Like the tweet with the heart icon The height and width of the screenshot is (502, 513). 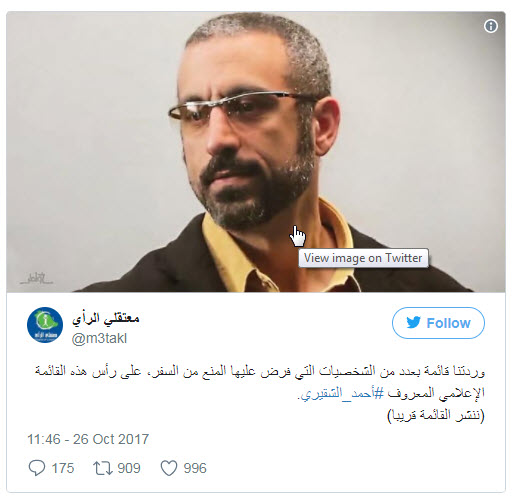pos(169,468)
